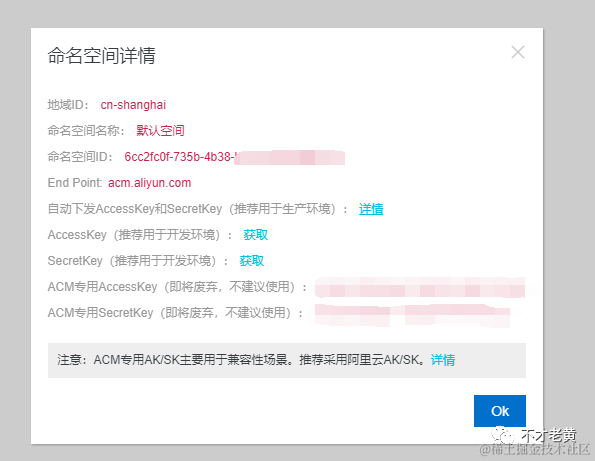Click 获取 next to AccessKey development row
Image resolution: width=595 pixels, height=461 pixels.
[x=255, y=235]
